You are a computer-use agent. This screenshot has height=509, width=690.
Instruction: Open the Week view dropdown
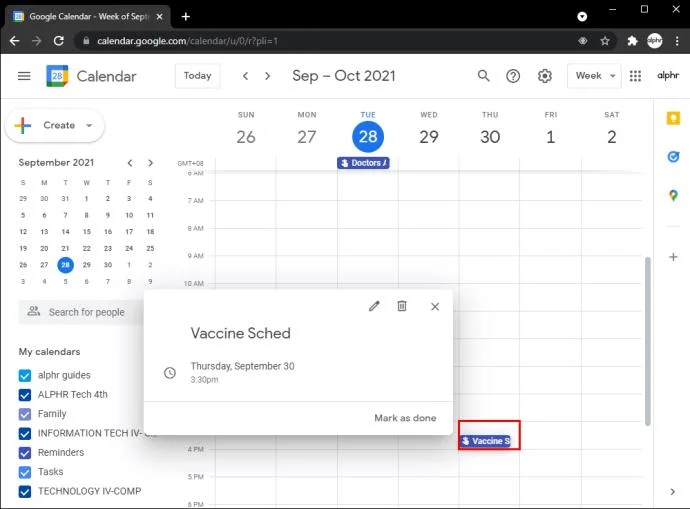(x=595, y=76)
